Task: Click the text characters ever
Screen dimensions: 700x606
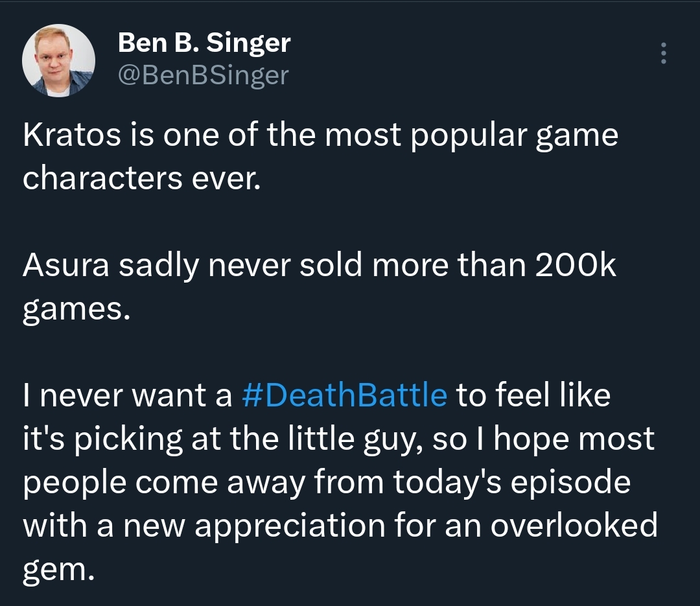Action: (141, 179)
